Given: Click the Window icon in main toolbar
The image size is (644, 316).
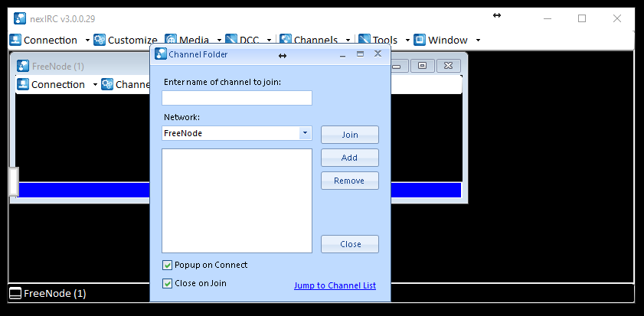Looking at the screenshot, I should pyautogui.click(x=420, y=40).
